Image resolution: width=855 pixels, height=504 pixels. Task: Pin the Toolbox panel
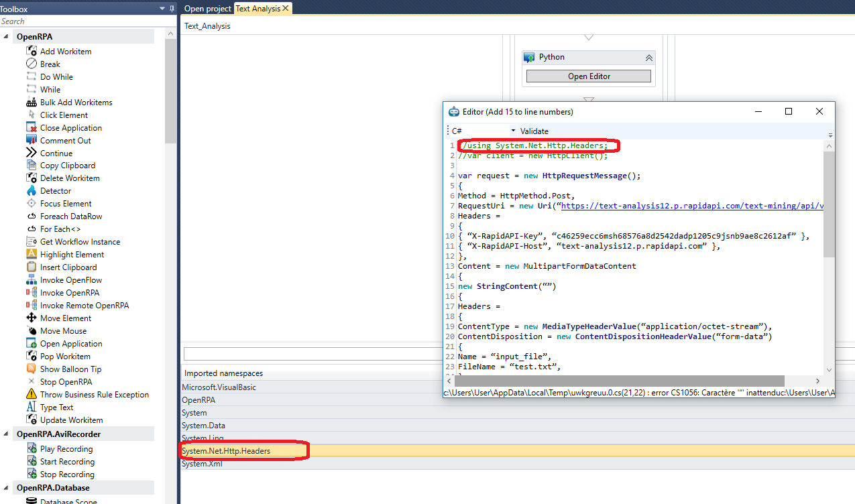[172, 8]
